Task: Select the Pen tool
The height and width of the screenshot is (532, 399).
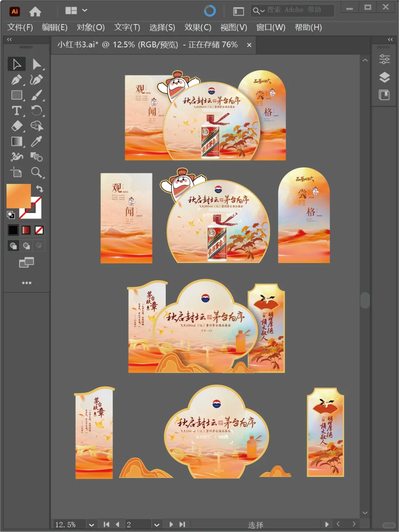Action: tap(17, 80)
